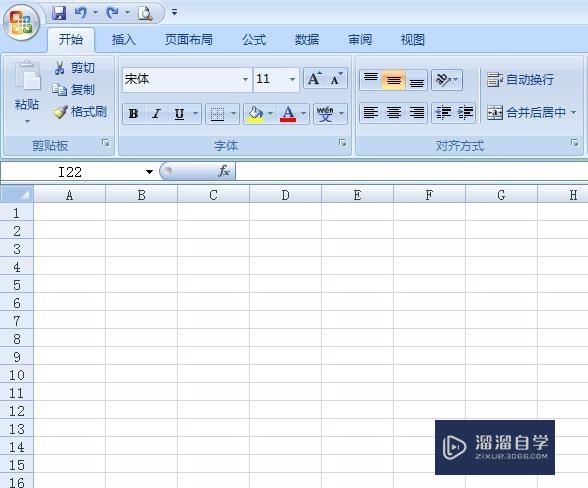
Task: Increase font size with large A
Action: tap(314, 78)
